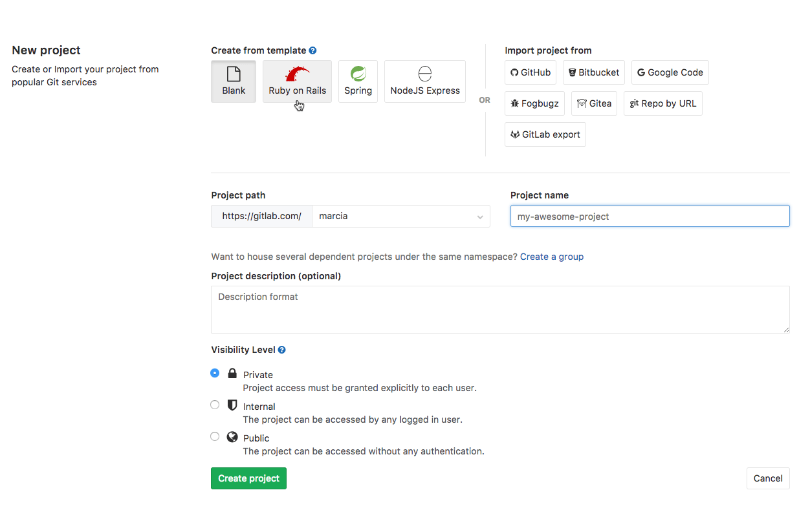
Task: Open help icon beside Create from template
Action: pos(312,50)
